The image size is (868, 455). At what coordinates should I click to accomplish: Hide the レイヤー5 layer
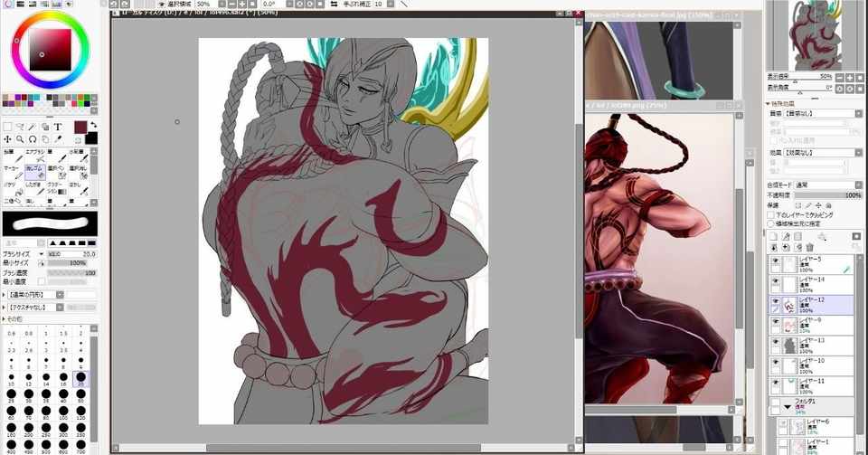click(776, 261)
